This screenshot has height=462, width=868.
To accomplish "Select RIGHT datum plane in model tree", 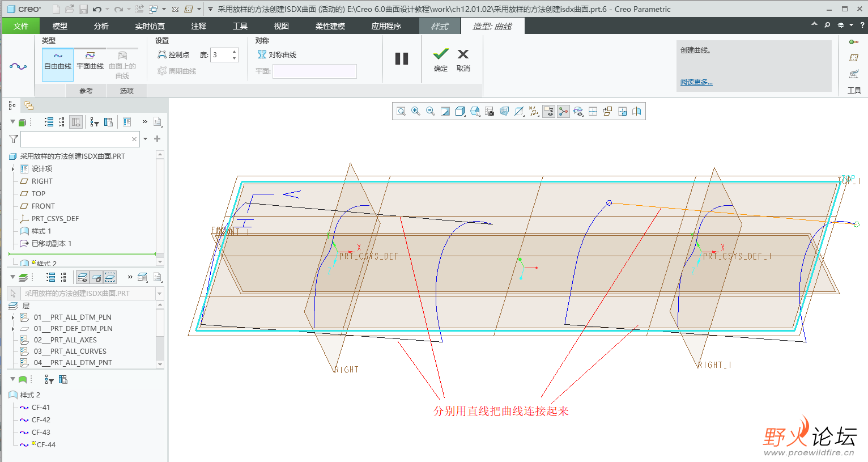I will coord(42,181).
